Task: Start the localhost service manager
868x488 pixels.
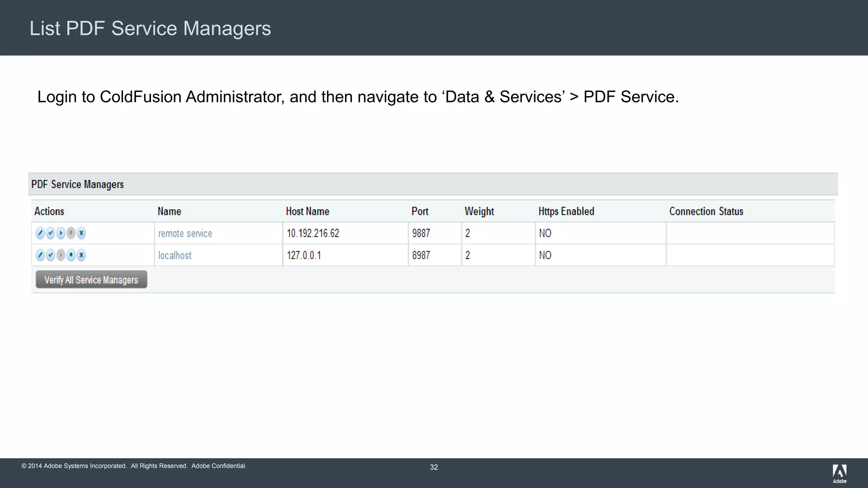Action: (x=61, y=255)
